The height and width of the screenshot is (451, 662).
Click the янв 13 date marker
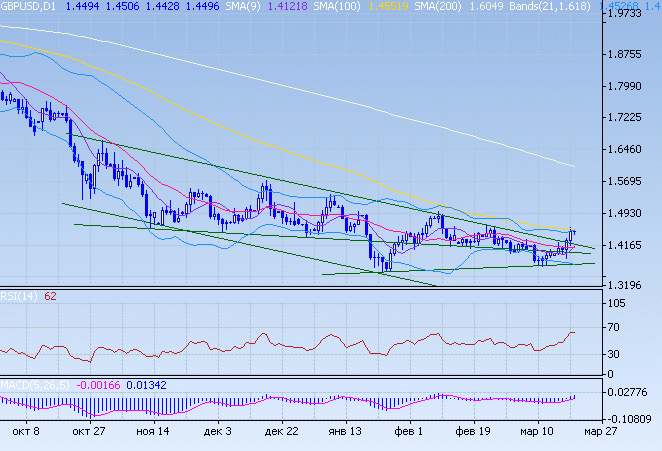coord(345,433)
